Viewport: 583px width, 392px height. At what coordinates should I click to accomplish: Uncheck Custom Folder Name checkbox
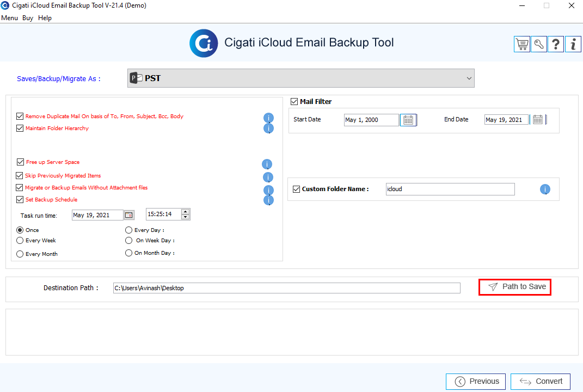(x=296, y=189)
